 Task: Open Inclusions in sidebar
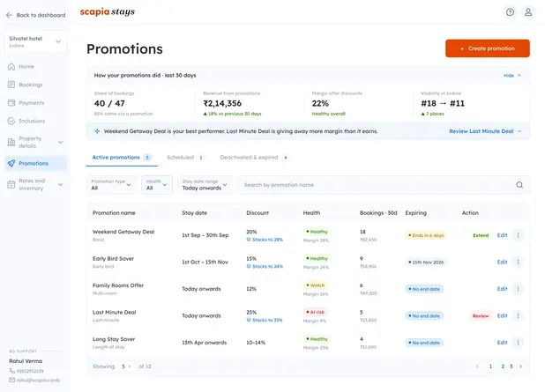(x=35, y=121)
